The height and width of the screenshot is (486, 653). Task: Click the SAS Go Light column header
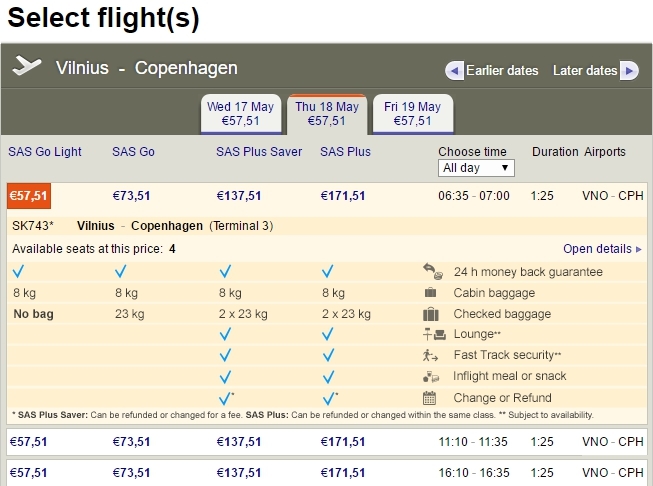45,152
